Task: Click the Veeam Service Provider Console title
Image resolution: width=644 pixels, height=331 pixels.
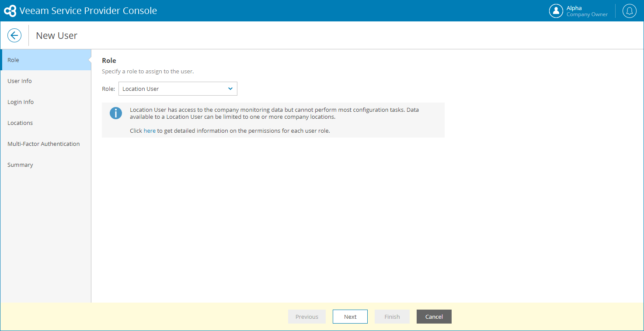Action: (x=88, y=11)
